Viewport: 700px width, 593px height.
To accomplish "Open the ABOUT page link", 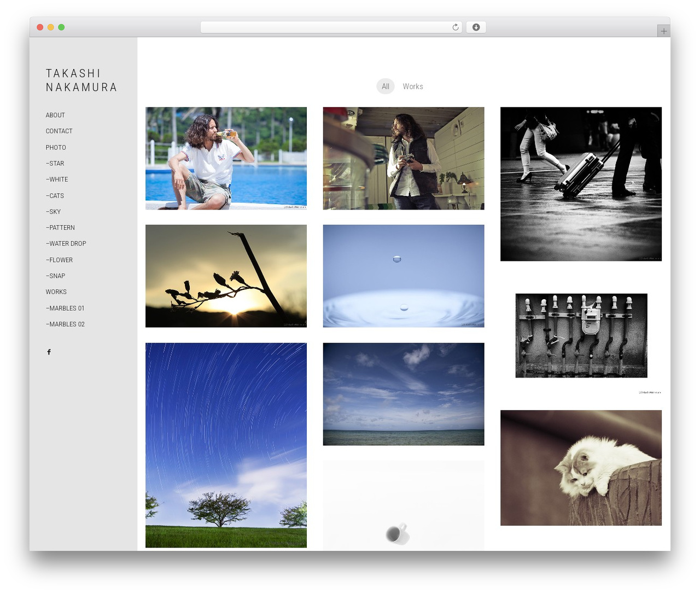I will tap(55, 115).
